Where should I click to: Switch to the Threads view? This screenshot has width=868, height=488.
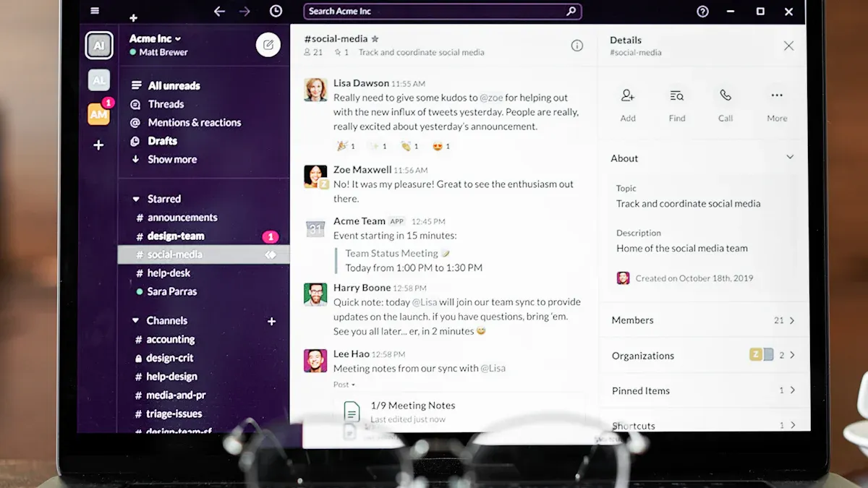(x=166, y=103)
